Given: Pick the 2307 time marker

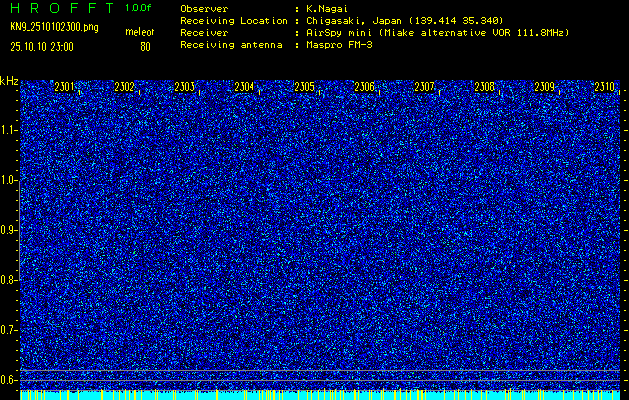Looking at the screenshot, I should 424,87.
